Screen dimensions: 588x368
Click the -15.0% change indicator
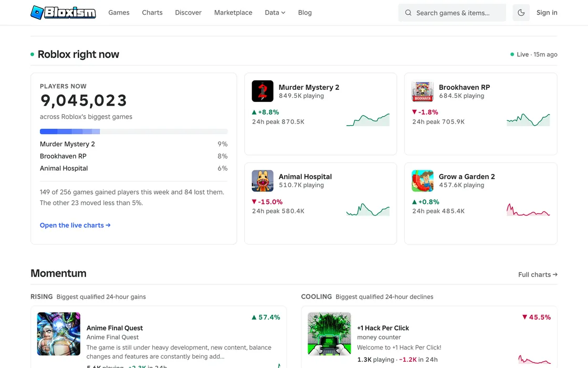tap(267, 202)
